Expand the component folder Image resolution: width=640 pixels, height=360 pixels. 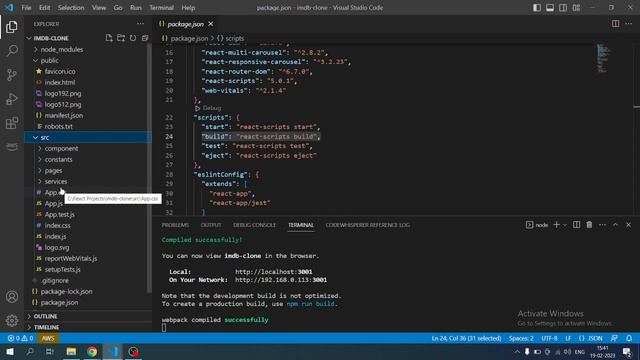tap(61, 149)
